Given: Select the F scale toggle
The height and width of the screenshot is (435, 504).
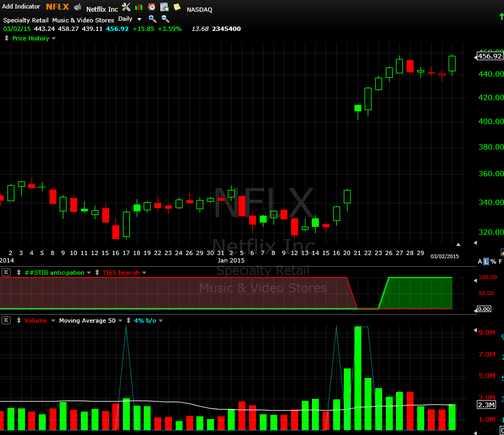Looking at the screenshot, I should [500, 261].
